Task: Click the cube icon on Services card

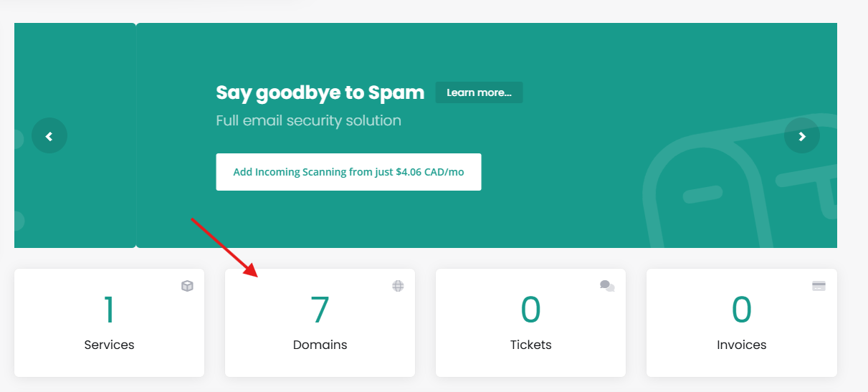Action: point(187,286)
